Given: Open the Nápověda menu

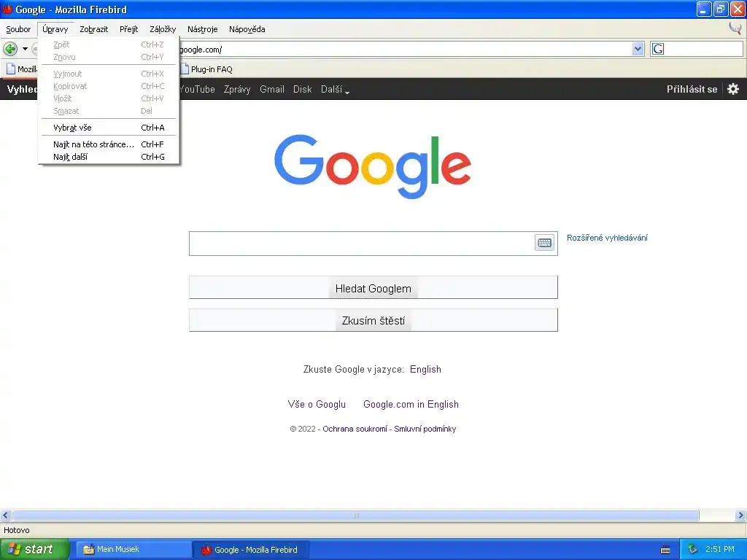Looking at the screenshot, I should click(247, 29).
